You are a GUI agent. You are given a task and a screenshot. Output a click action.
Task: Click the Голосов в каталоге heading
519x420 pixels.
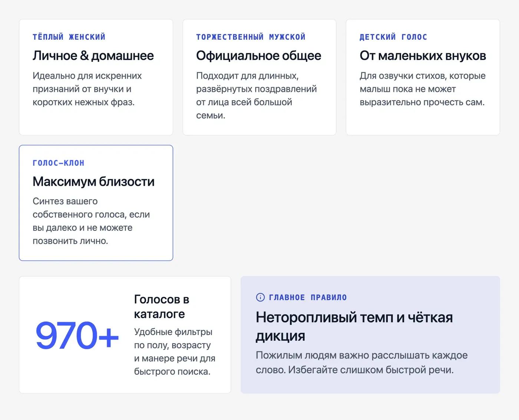pos(162,307)
